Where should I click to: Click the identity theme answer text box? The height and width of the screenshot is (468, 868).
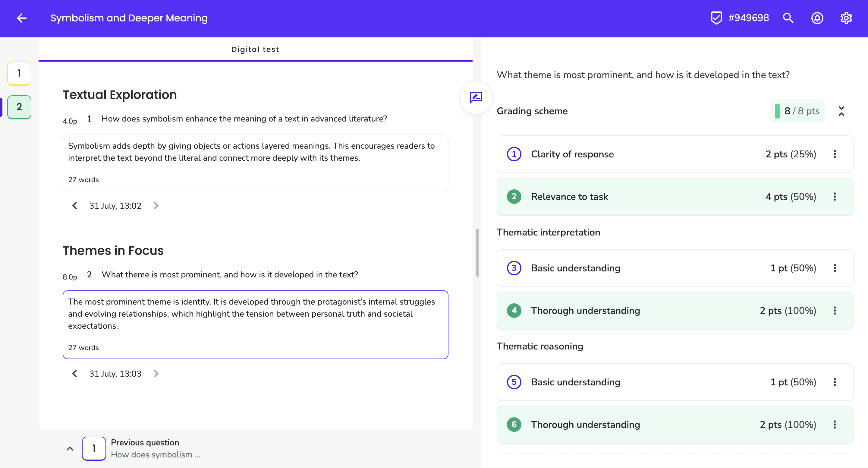coord(255,325)
